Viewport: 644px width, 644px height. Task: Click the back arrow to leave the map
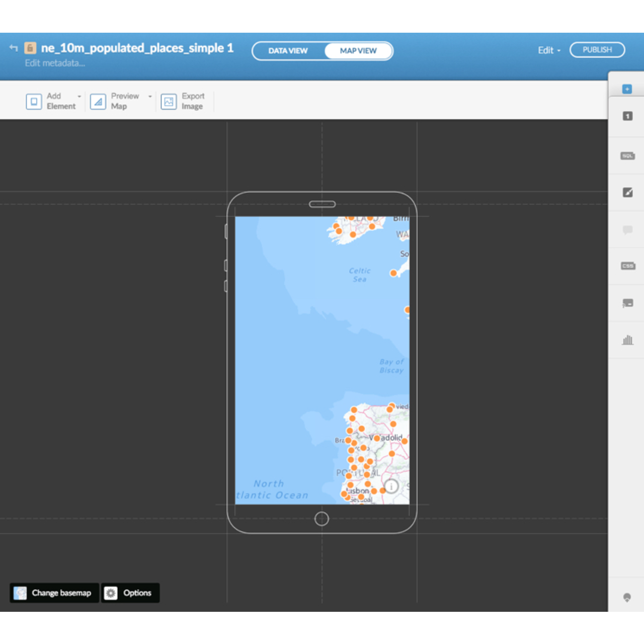pos(13,47)
